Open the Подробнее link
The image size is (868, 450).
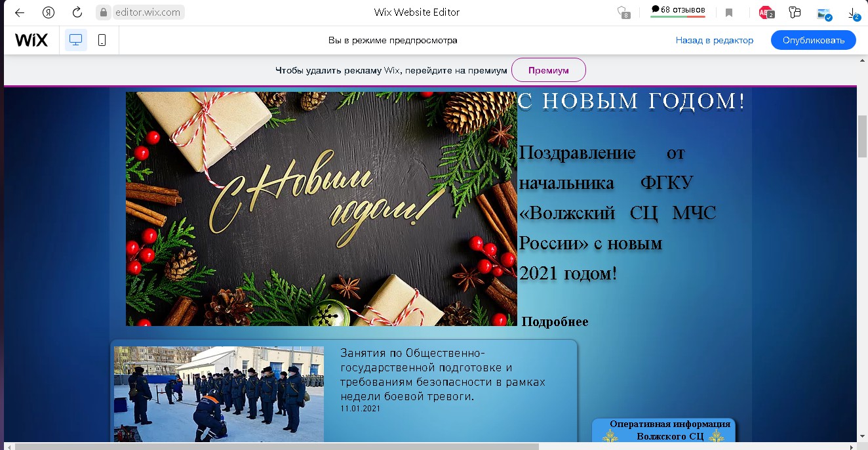tap(555, 322)
